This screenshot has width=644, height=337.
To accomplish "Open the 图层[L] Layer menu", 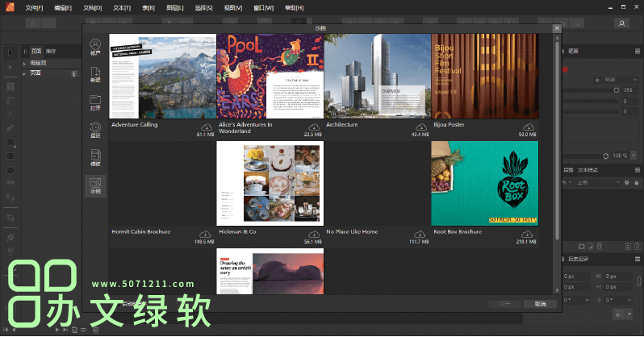I will pyautogui.click(x=175, y=8).
